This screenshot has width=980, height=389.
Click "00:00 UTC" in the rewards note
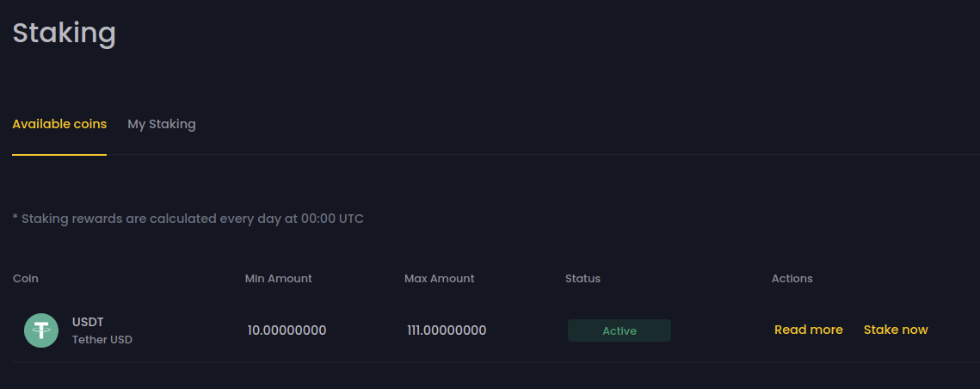click(x=332, y=219)
